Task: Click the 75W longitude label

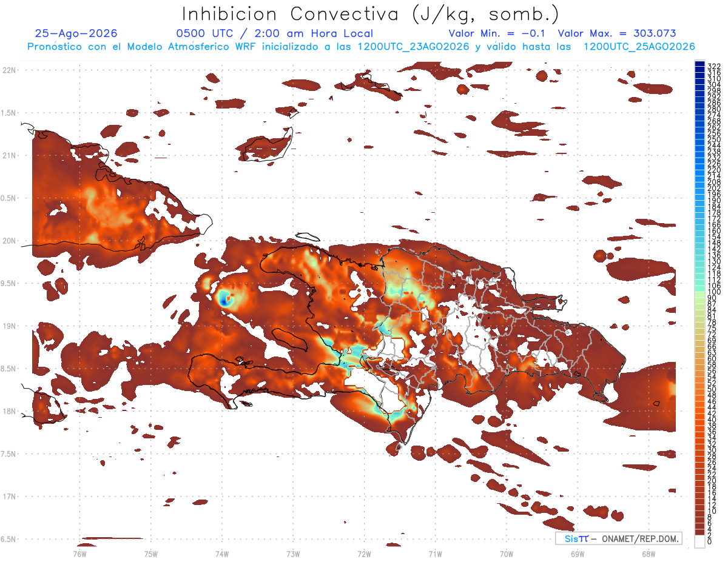Action: (x=150, y=554)
